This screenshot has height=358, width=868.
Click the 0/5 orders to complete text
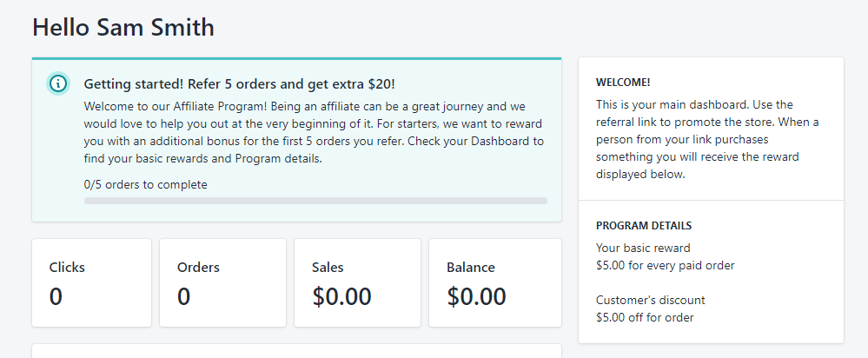click(x=146, y=185)
